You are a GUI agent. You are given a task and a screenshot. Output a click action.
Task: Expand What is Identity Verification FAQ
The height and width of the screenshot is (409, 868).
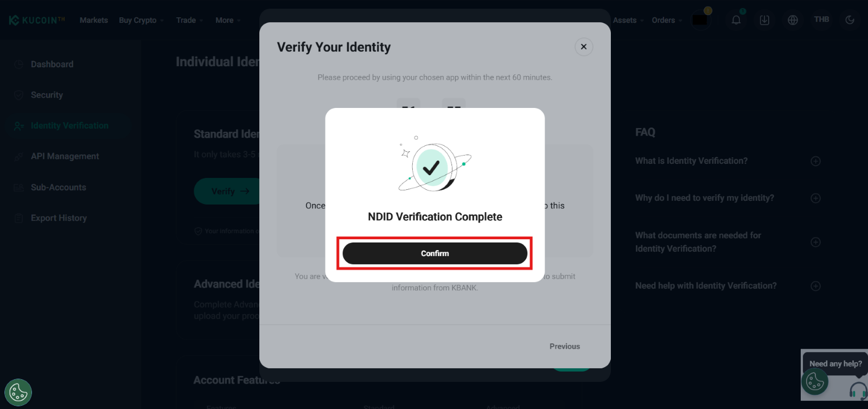pyautogui.click(x=815, y=161)
